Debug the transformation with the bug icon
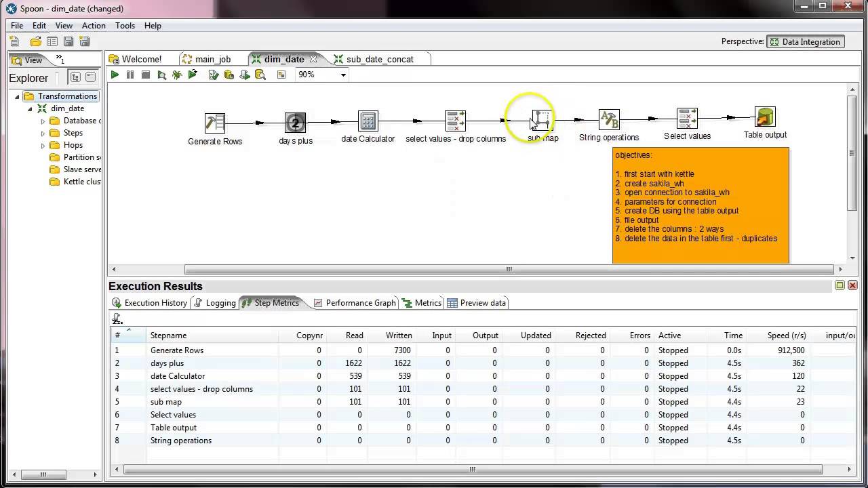 (177, 75)
